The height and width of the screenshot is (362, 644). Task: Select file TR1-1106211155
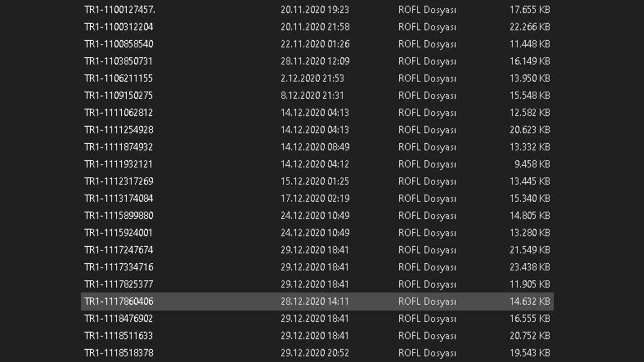[317, 78]
